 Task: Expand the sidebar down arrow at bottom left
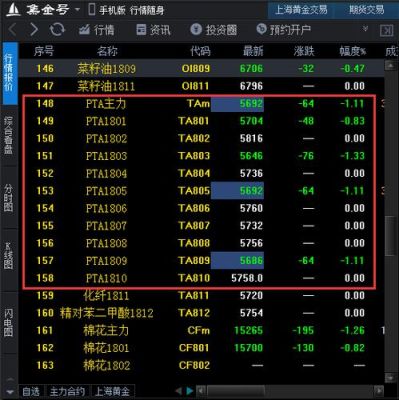[x=10, y=392]
